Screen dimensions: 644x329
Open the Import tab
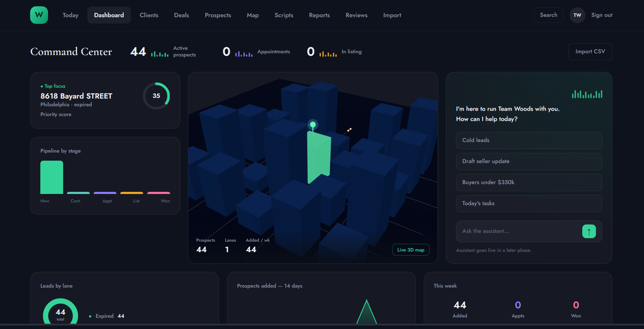click(x=392, y=15)
